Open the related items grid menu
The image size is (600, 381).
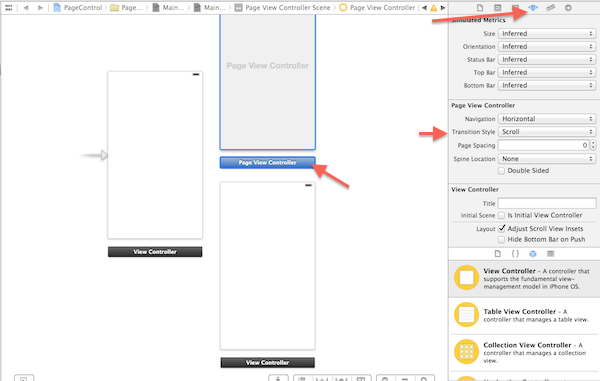[8, 7]
